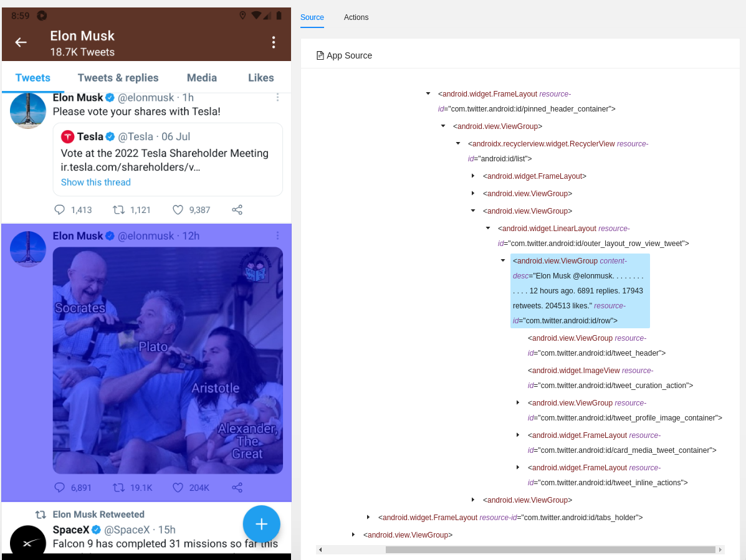Tap the 18.7K Tweets count text
Viewport: 746px width, 560px height.
coord(82,52)
